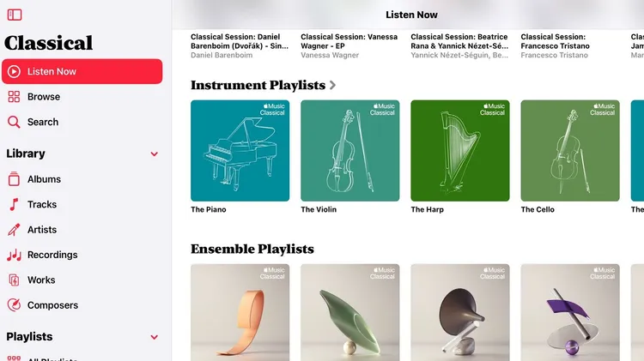644x361 pixels.
Task: Open Artists microphone icon
Action: [x=14, y=230]
